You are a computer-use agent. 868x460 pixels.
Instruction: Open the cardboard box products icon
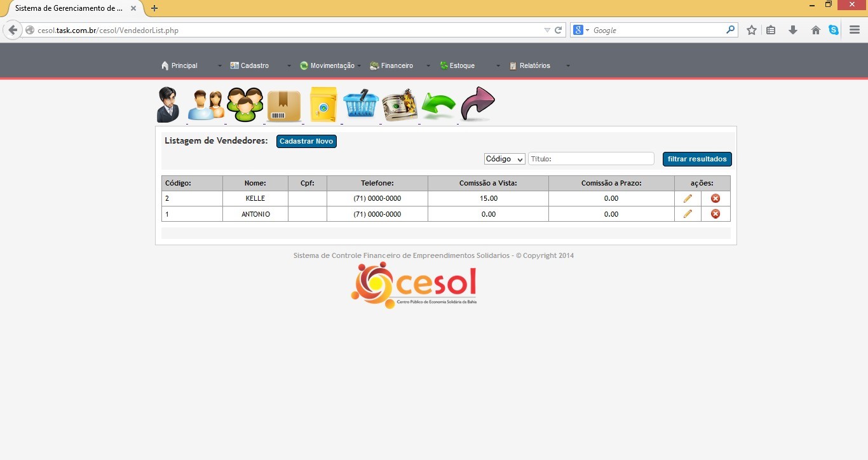click(x=284, y=105)
